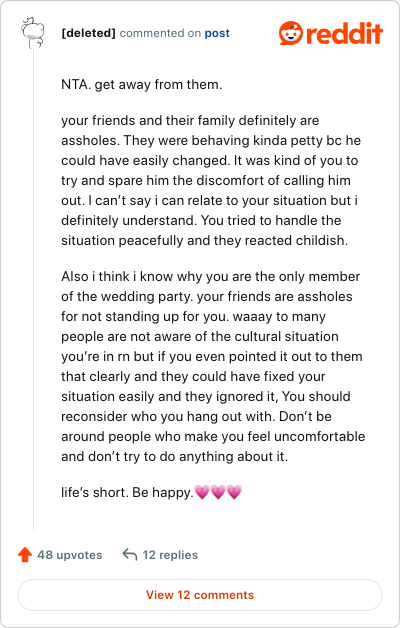This screenshot has width=400, height=628.
Task: Click the default Snoo avatar icon
Action: click(33, 33)
